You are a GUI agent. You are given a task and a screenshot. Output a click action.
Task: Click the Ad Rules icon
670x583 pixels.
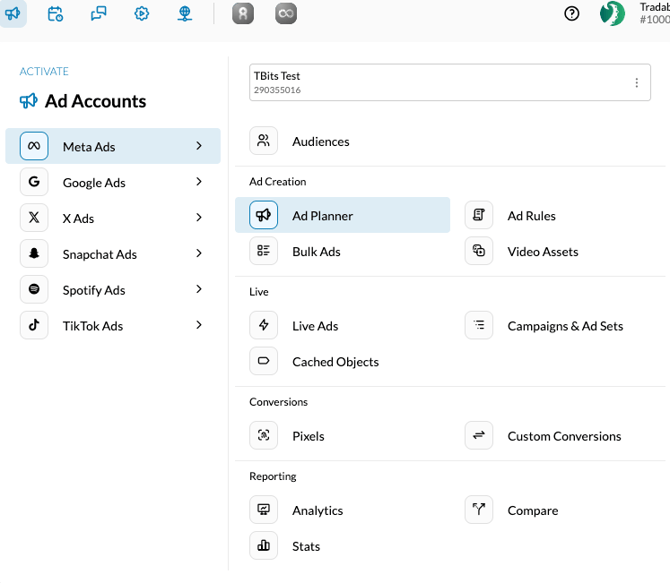(x=479, y=216)
